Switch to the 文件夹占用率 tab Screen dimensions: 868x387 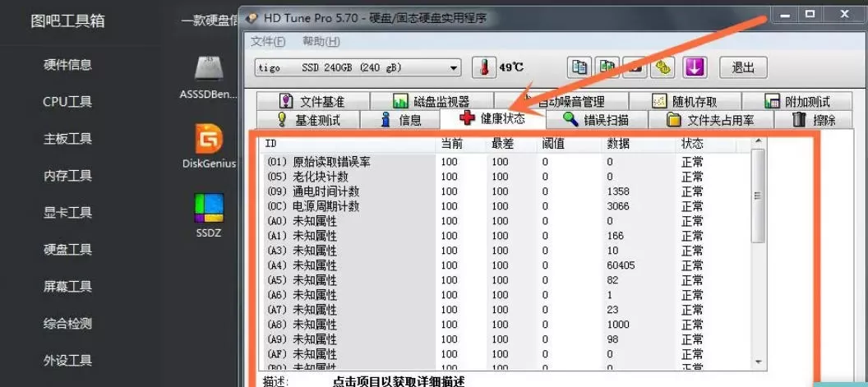[711, 120]
